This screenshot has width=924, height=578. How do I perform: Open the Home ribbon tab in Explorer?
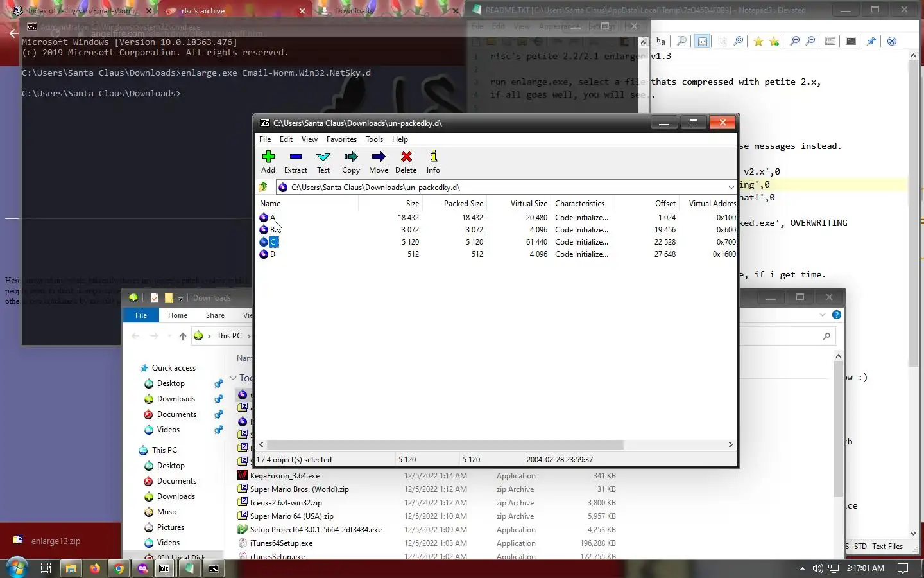178,315
